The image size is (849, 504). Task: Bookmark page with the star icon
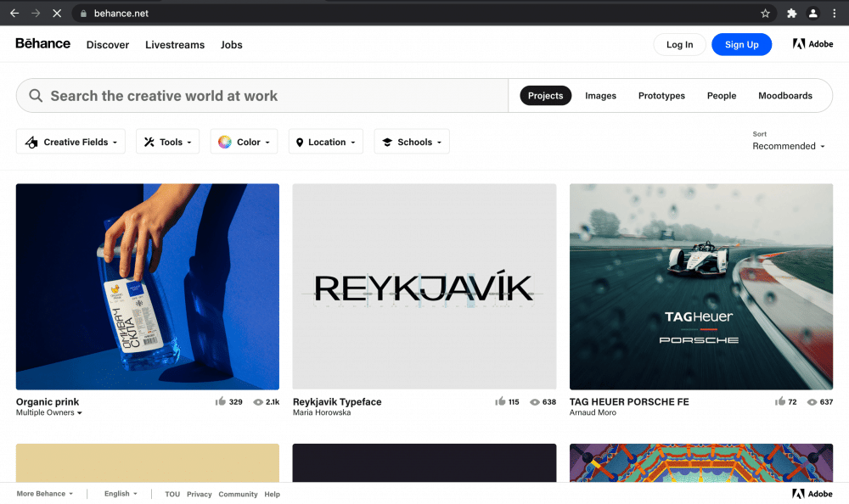tap(765, 14)
